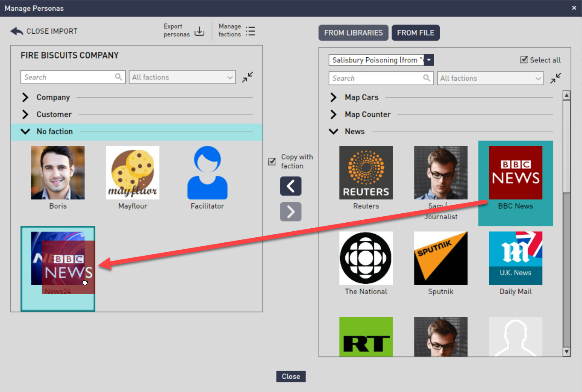Select the Mayflour persona
This screenshot has width=582, height=392.
coord(132,178)
